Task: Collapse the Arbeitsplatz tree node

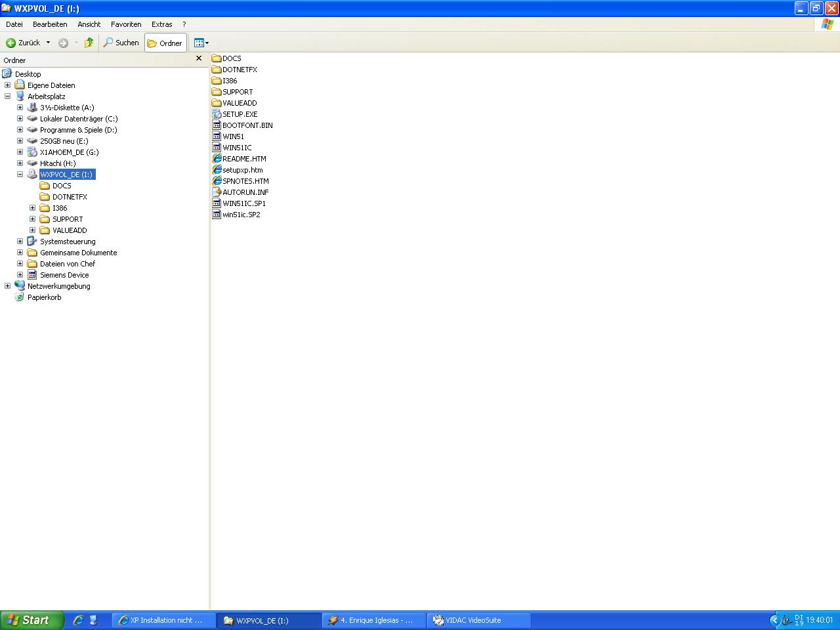Action: tap(7, 96)
